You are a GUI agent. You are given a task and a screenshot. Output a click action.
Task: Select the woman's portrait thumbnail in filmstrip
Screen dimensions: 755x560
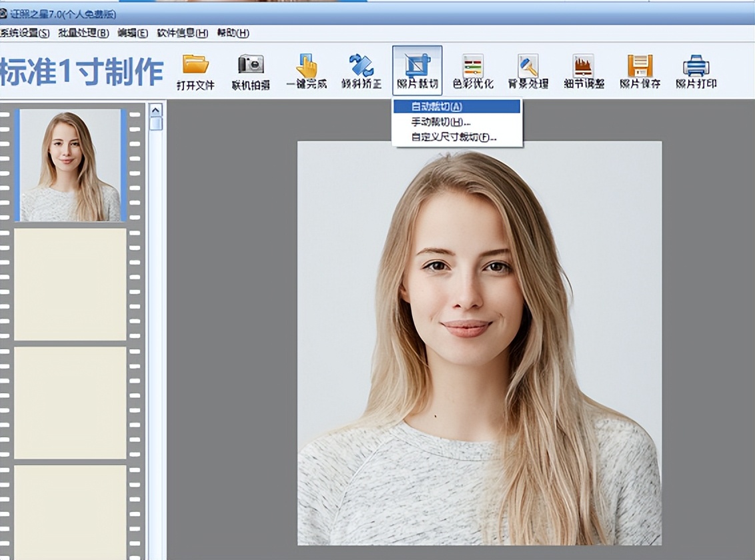click(x=70, y=165)
